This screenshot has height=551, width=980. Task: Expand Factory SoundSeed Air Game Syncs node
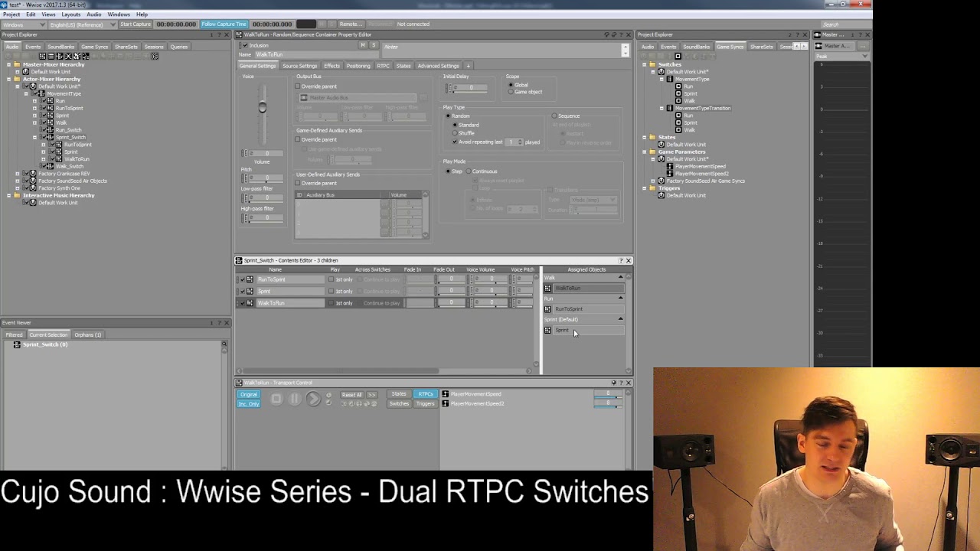[653, 181]
